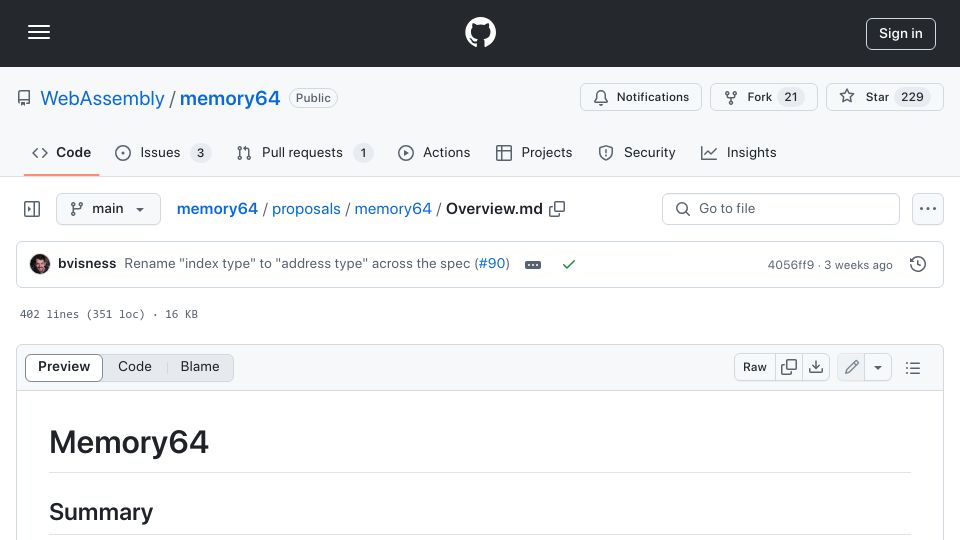Screen dimensions: 960x540
Task: Show the document outline list icon
Action: (x=913, y=367)
